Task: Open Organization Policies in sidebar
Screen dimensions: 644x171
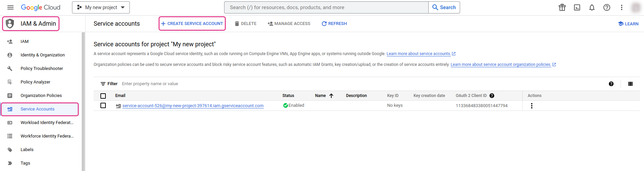Action: pyautogui.click(x=41, y=96)
